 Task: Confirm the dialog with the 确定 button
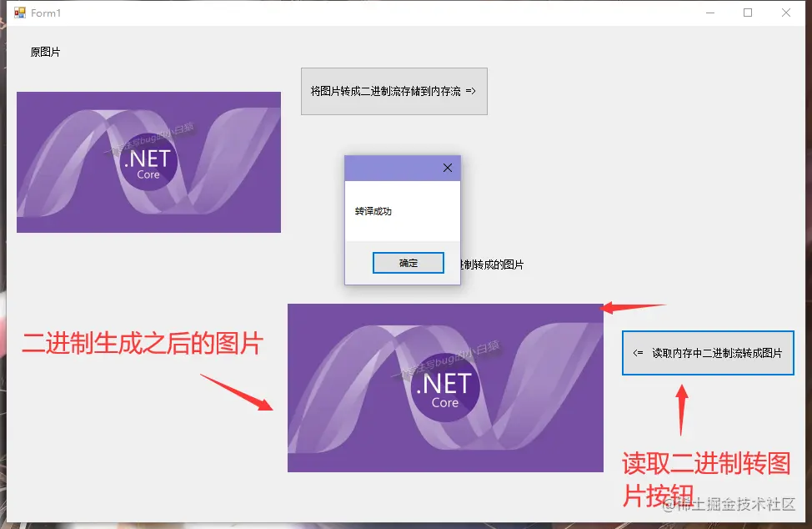(408, 263)
